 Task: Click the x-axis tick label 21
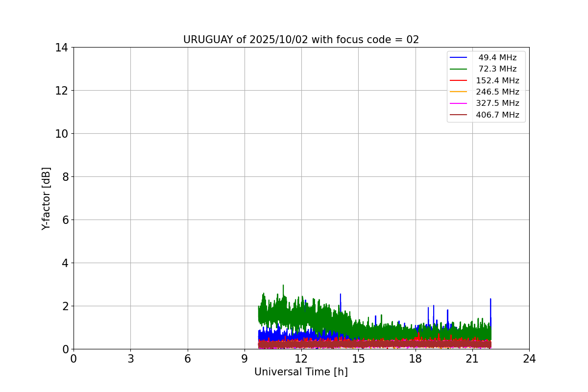click(x=472, y=359)
